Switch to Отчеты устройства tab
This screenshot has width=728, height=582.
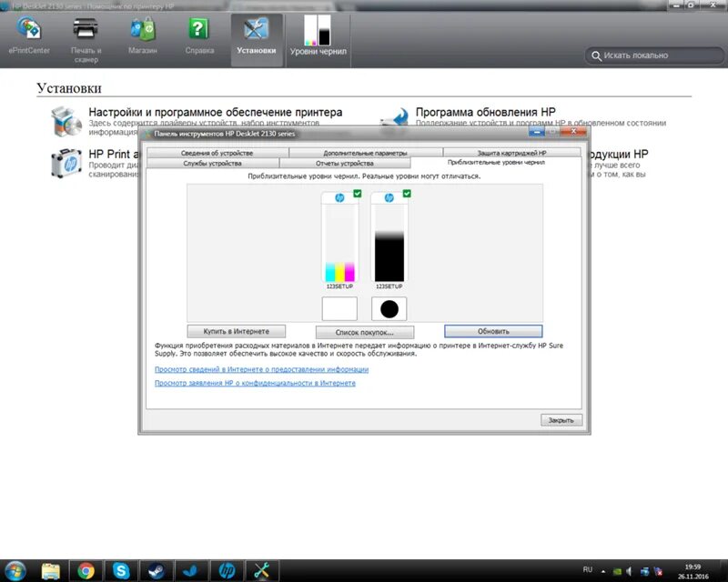coord(345,164)
